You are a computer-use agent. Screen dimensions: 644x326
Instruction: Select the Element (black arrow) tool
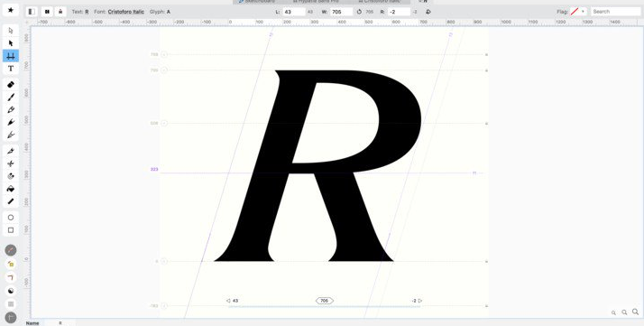(x=11, y=43)
